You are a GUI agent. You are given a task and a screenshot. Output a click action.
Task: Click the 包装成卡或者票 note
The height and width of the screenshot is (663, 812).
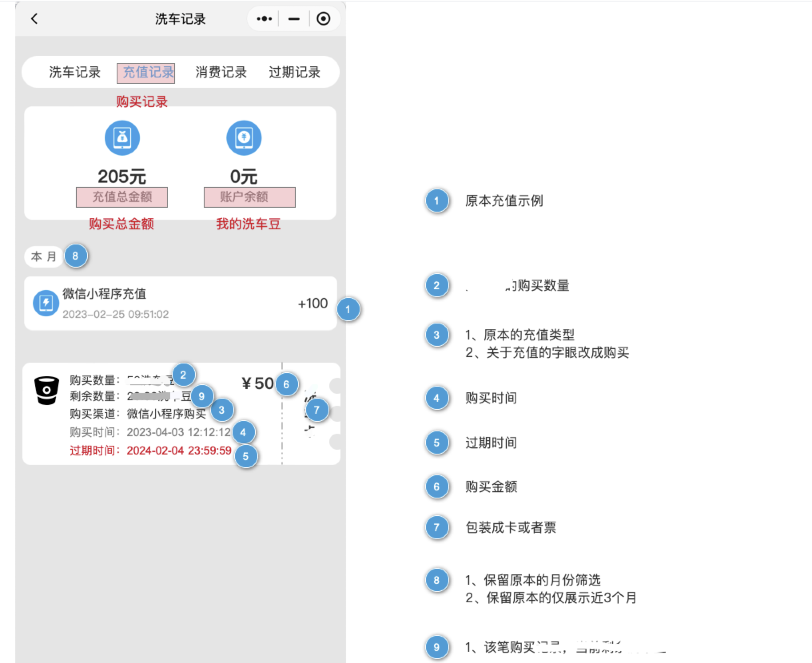(x=511, y=527)
